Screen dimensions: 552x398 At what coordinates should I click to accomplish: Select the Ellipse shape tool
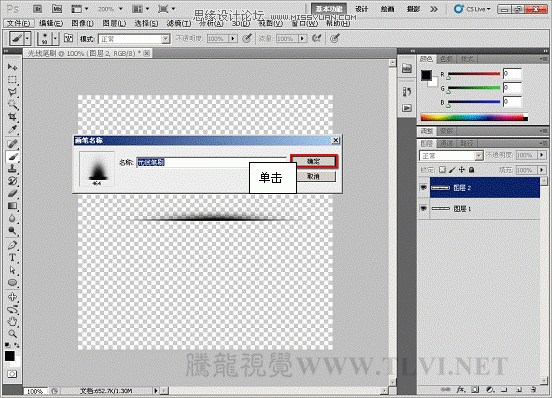(x=12, y=283)
